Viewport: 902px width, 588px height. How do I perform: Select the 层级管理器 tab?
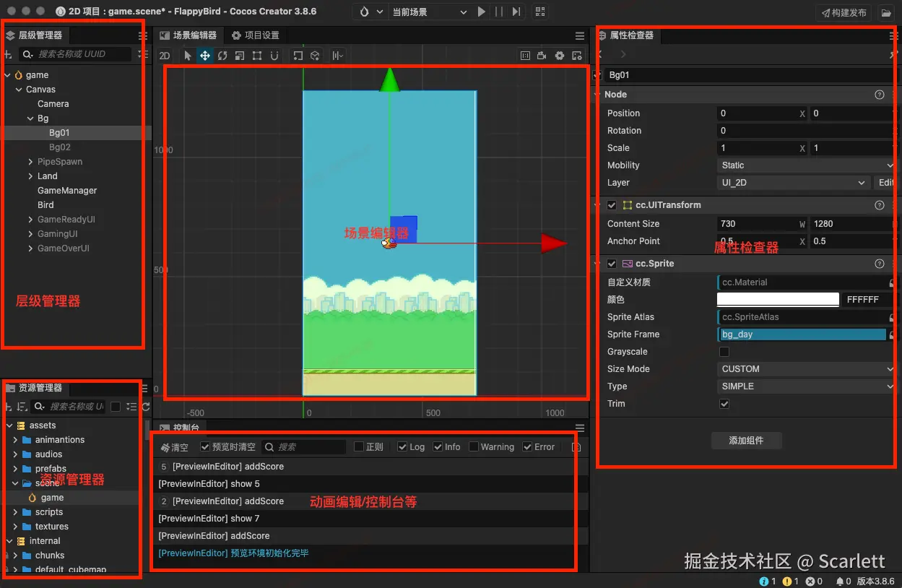click(35, 35)
